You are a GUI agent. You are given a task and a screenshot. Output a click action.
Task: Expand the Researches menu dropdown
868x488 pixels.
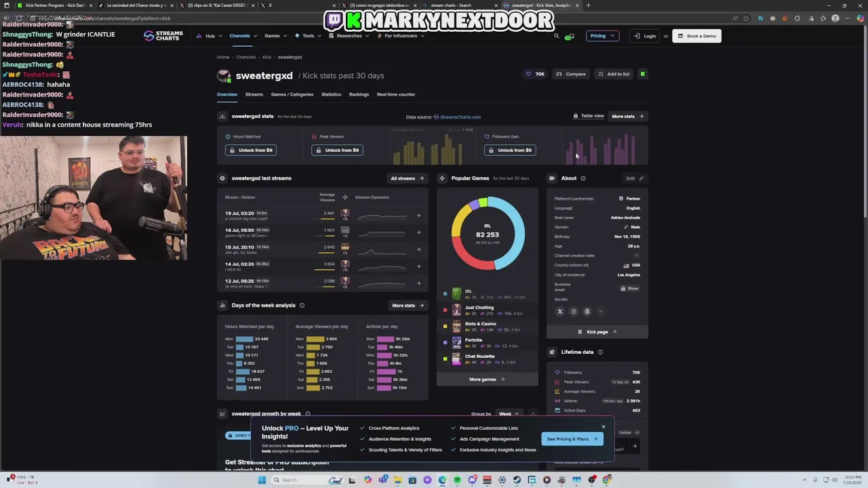pos(349,36)
